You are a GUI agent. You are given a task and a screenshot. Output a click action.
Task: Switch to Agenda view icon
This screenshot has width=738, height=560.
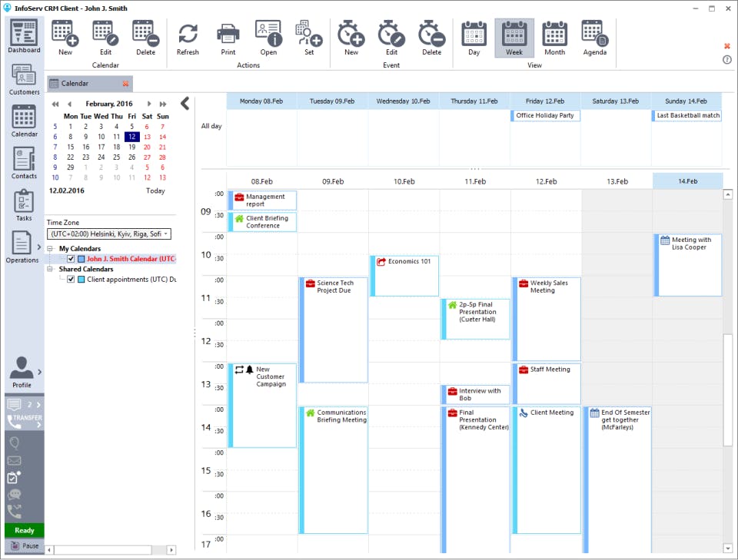point(594,38)
